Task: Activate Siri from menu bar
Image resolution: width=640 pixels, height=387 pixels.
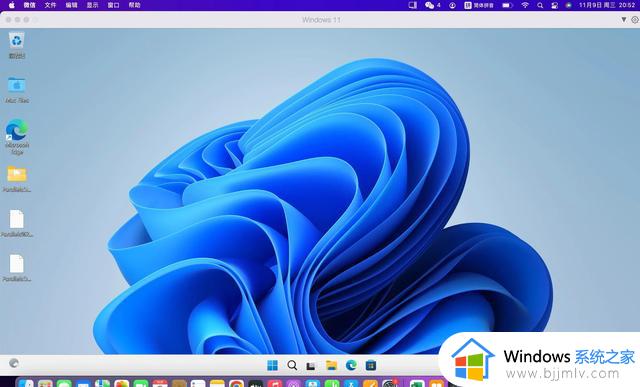Action: tap(569, 5)
